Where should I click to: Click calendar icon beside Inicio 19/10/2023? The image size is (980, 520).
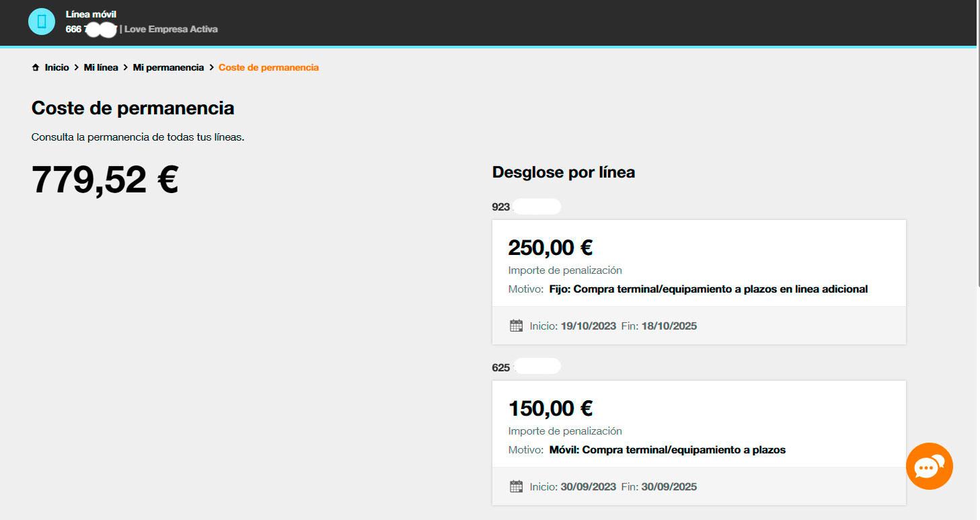pyautogui.click(x=516, y=326)
